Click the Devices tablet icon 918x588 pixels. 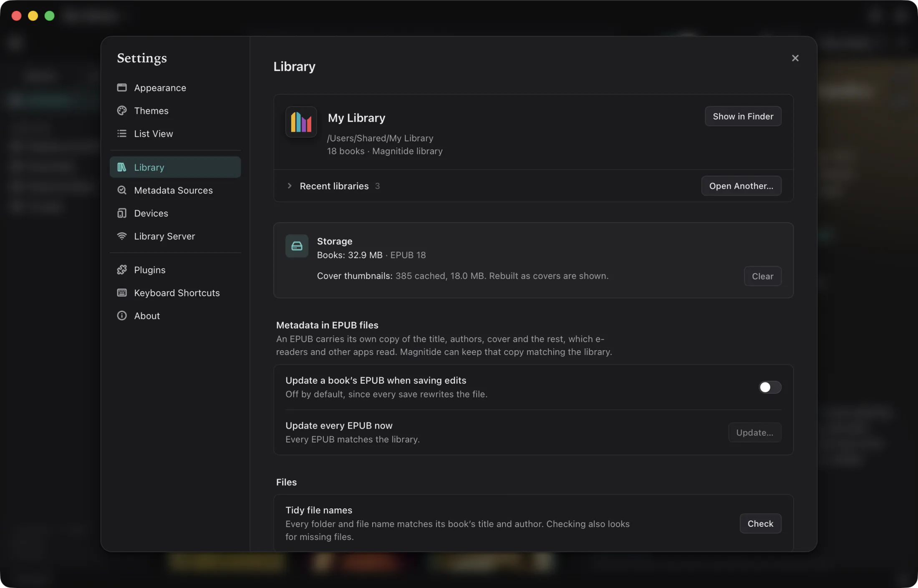122,213
